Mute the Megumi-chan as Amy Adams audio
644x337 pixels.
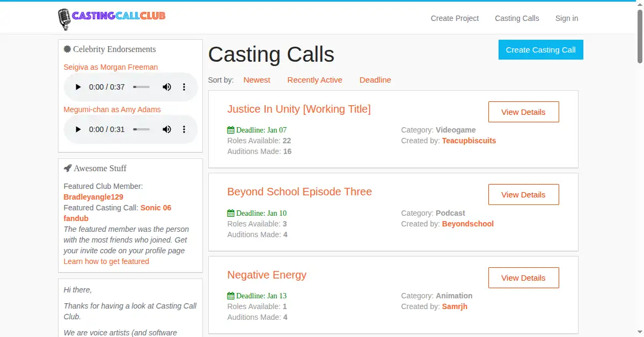point(167,129)
